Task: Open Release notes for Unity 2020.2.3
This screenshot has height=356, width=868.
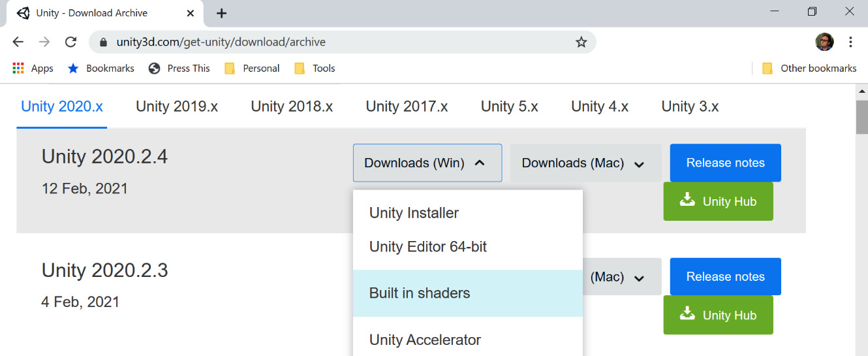Action: coord(725,277)
